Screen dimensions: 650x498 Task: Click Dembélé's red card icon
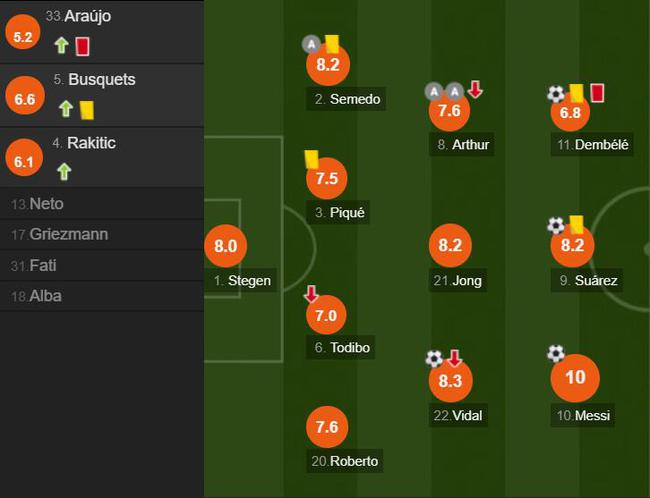click(598, 93)
